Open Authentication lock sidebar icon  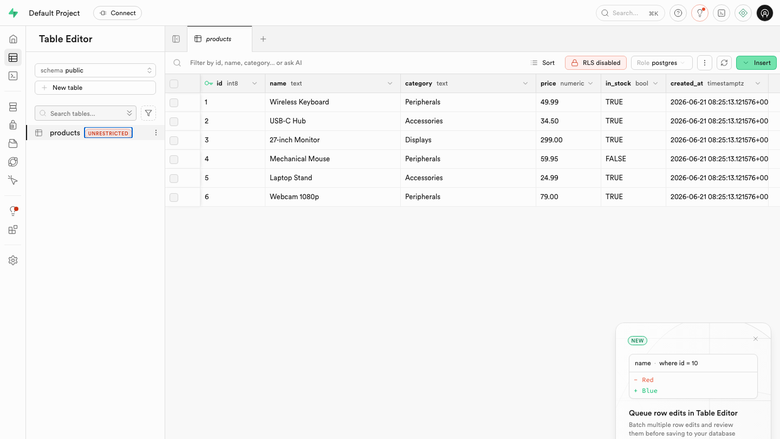click(13, 125)
